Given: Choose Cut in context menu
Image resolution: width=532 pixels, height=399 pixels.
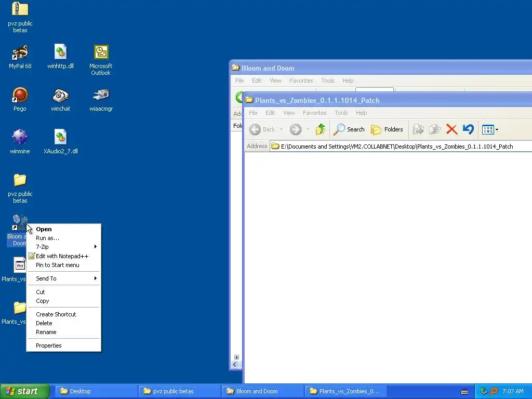Looking at the screenshot, I should click(63, 292).
